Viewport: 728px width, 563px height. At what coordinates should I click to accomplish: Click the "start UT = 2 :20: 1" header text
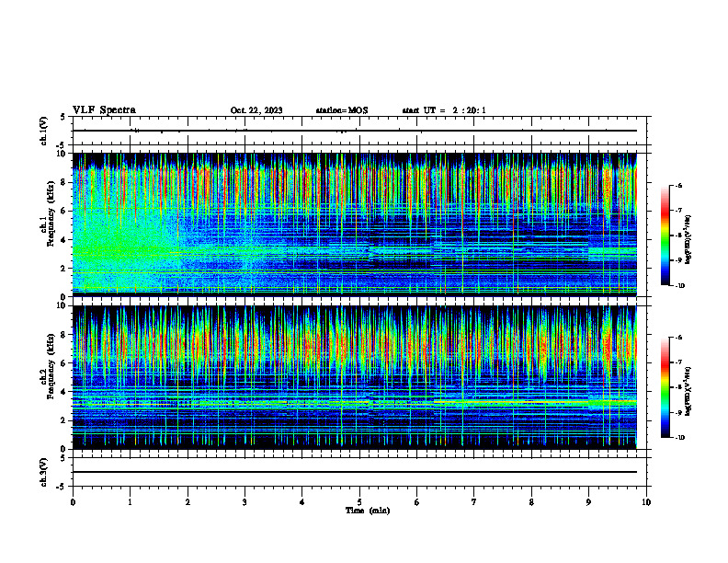[x=444, y=110]
